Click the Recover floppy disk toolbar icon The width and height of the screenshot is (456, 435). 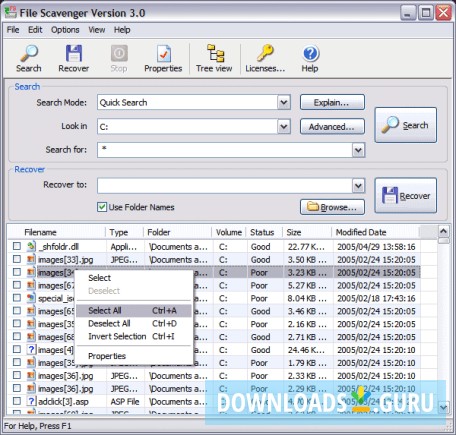74,53
